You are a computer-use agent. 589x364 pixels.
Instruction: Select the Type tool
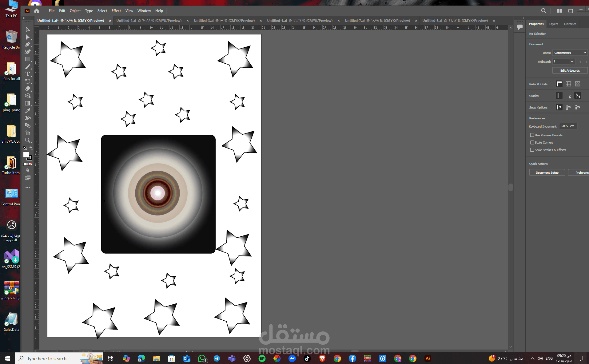click(x=28, y=74)
